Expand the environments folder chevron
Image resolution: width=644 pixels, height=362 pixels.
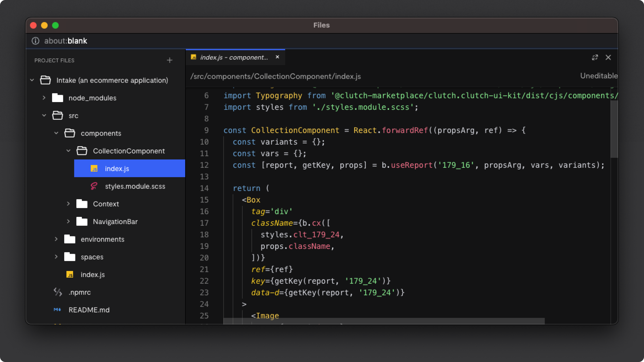(56, 239)
